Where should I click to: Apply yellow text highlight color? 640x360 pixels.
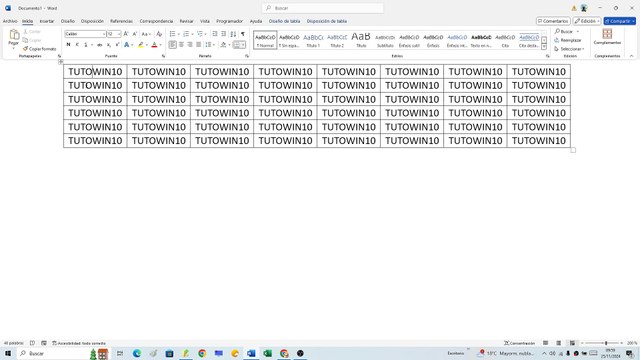pos(141,45)
